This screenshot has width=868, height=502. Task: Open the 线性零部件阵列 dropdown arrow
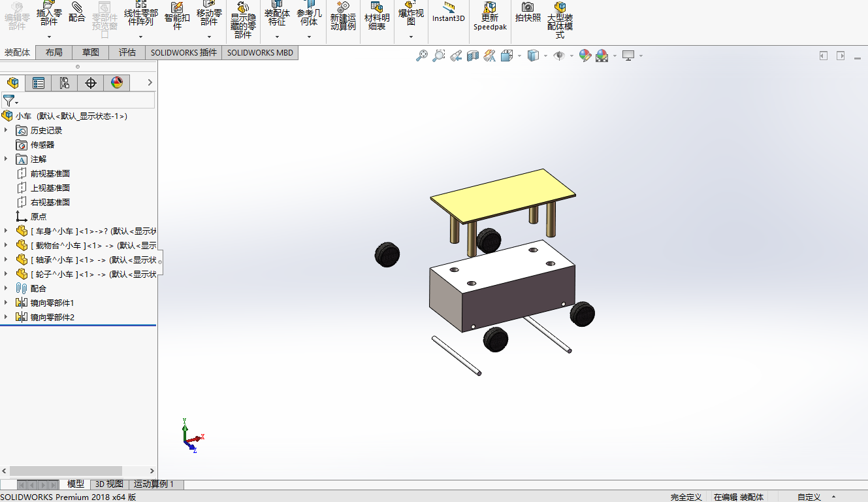pyautogui.click(x=140, y=37)
